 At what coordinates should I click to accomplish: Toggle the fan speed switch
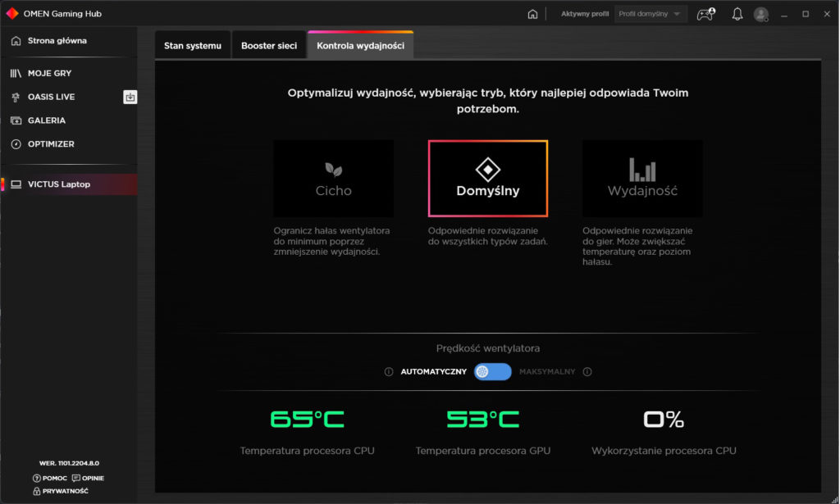tap(492, 372)
